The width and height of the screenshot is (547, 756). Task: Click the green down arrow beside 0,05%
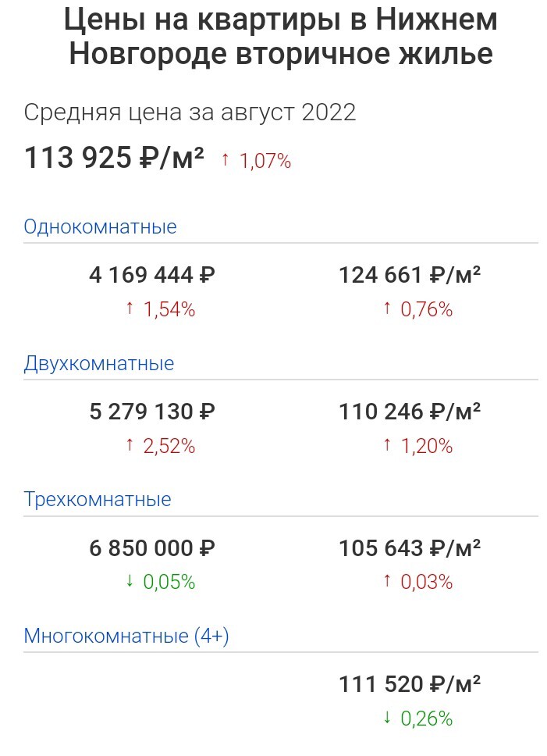[x=129, y=581]
